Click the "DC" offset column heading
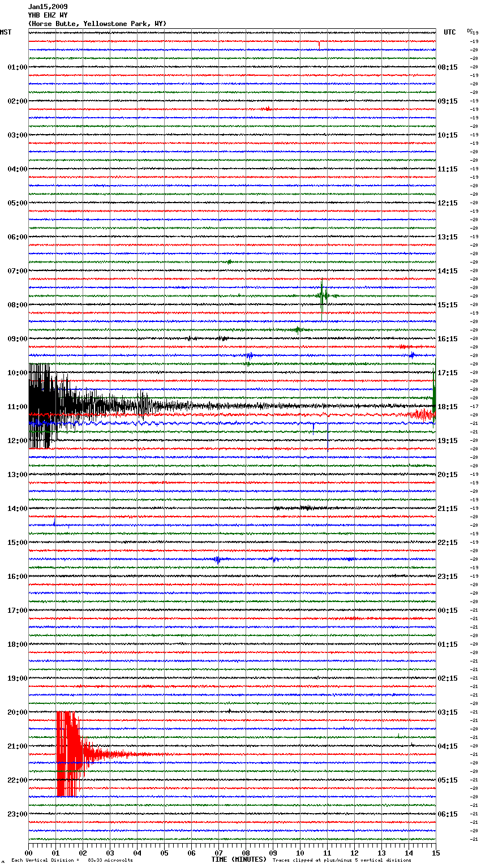Image resolution: width=481 pixels, height=868 pixels. click(x=470, y=31)
